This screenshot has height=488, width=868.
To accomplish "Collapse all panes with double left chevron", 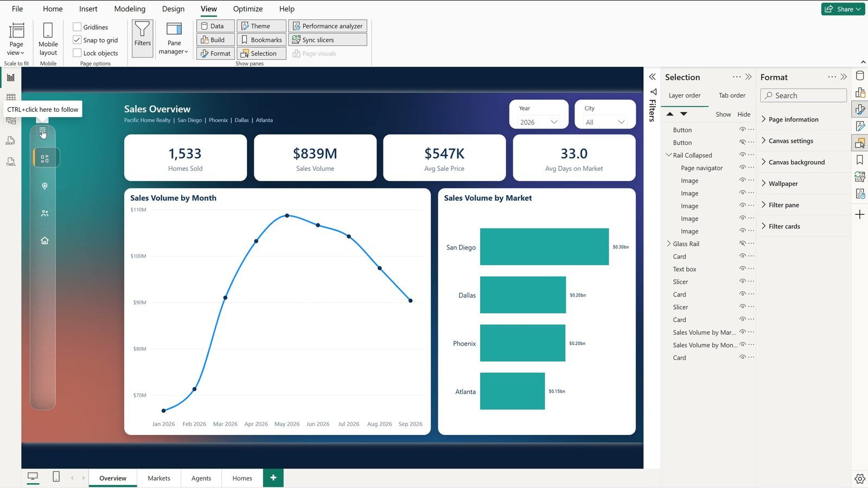I will click(653, 77).
